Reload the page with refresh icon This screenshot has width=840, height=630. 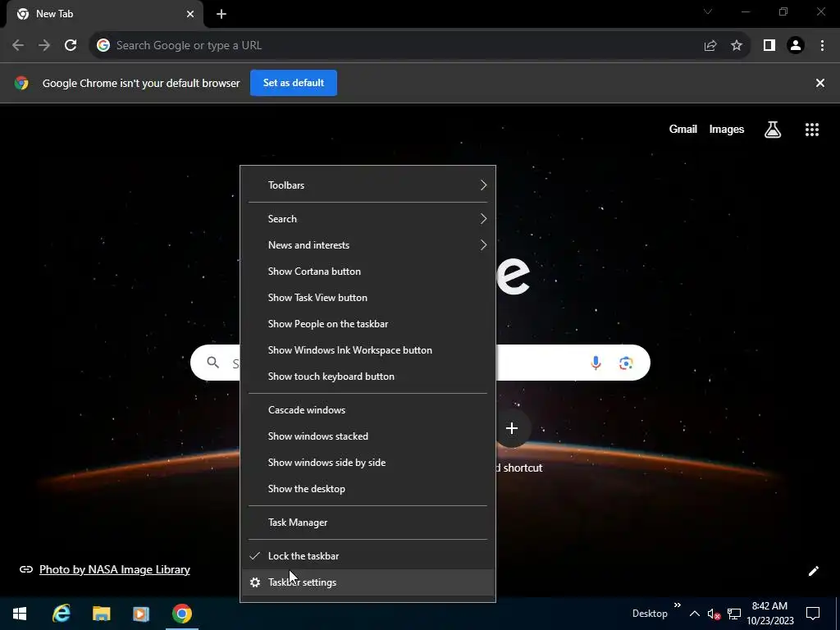pyautogui.click(x=71, y=46)
